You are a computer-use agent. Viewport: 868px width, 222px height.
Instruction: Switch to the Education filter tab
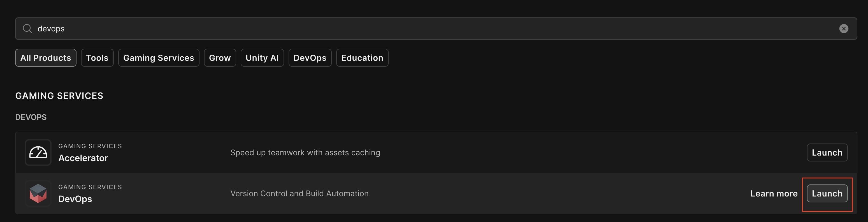(x=362, y=58)
